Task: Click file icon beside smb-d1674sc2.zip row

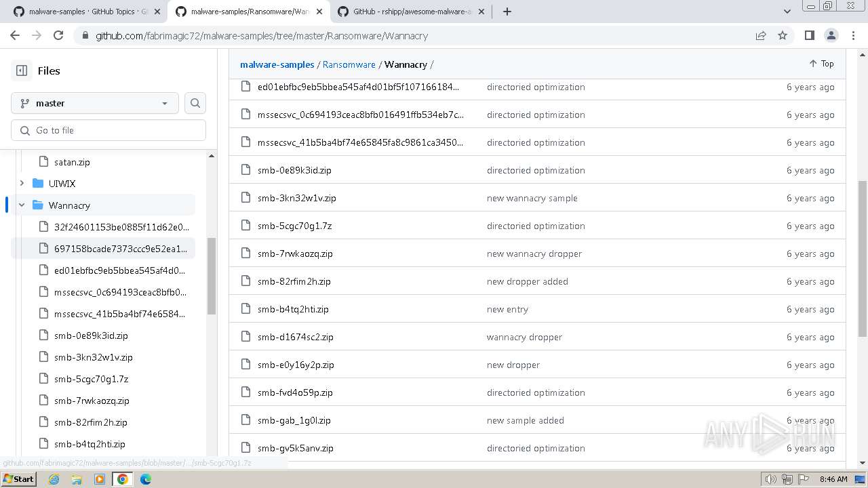Action: tap(246, 337)
